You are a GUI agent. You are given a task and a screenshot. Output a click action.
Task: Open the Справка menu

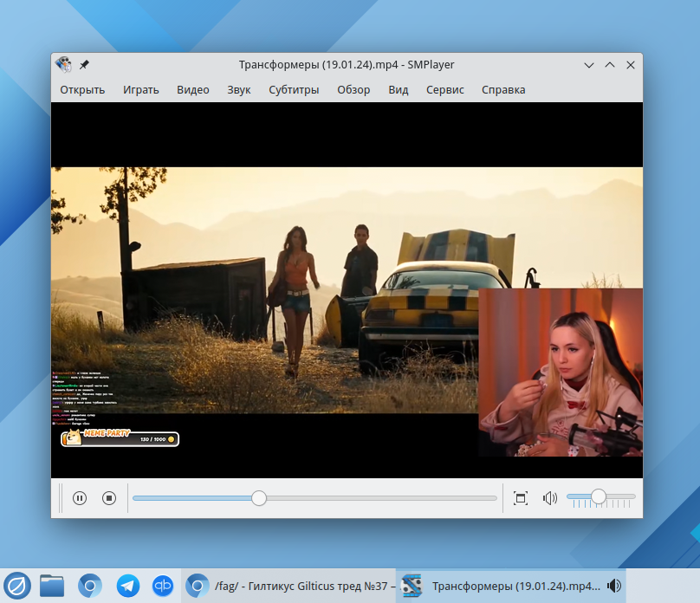(x=503, y=90)
